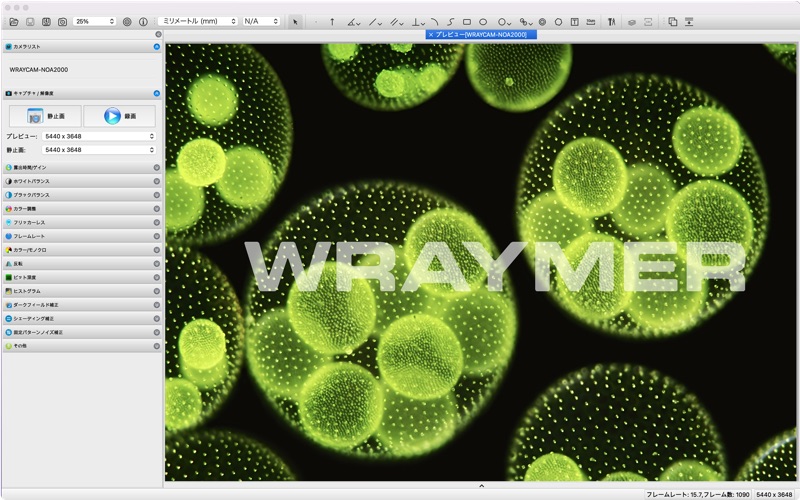Expand bottom panel using up chevron
This screenshot has width=800, height=500.
coord(481,486)
